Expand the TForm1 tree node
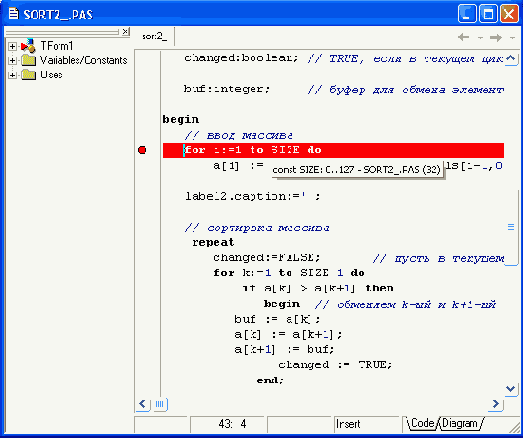The width and height of the screenshot is (523, 438). click(12, 46)
